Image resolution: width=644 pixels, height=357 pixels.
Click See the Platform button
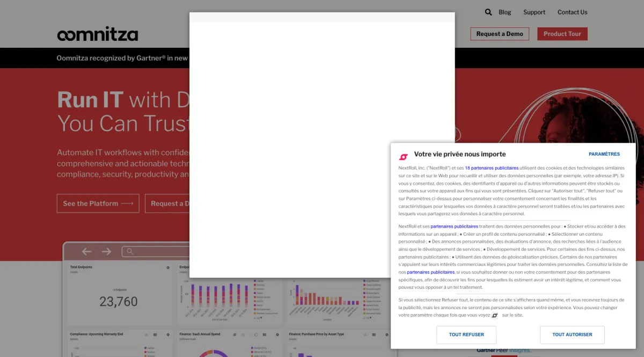98,203
